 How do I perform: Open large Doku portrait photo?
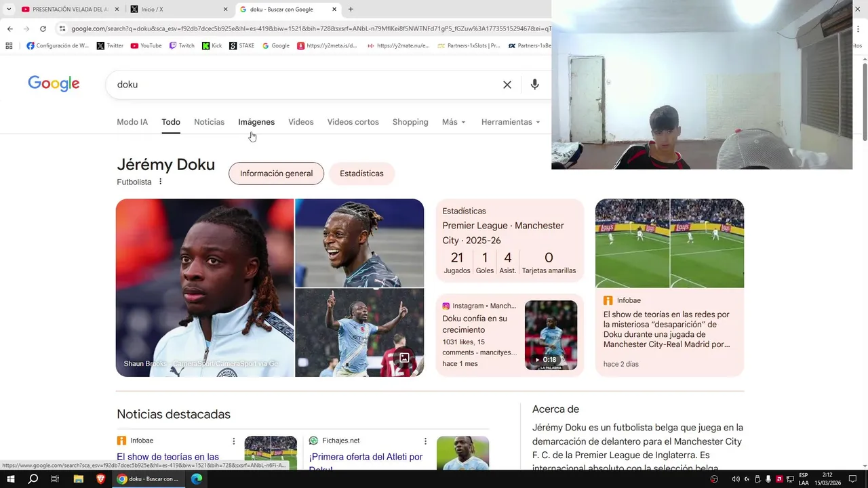tap(205, 287)
